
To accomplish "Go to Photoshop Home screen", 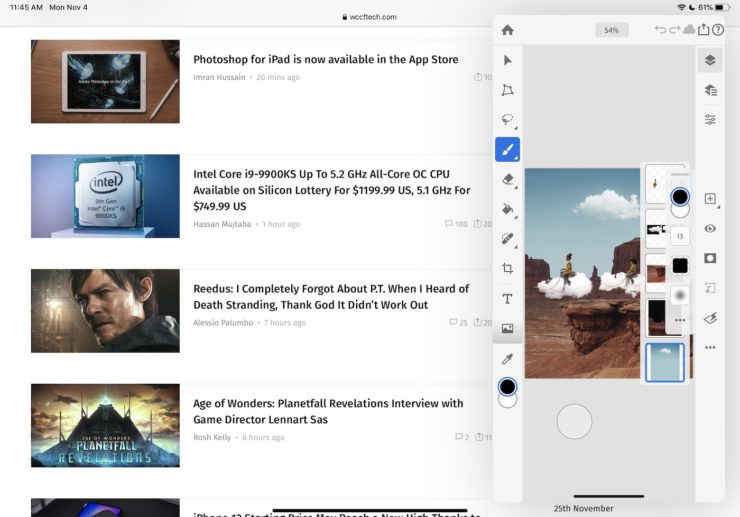I will (x=507, y=30).
